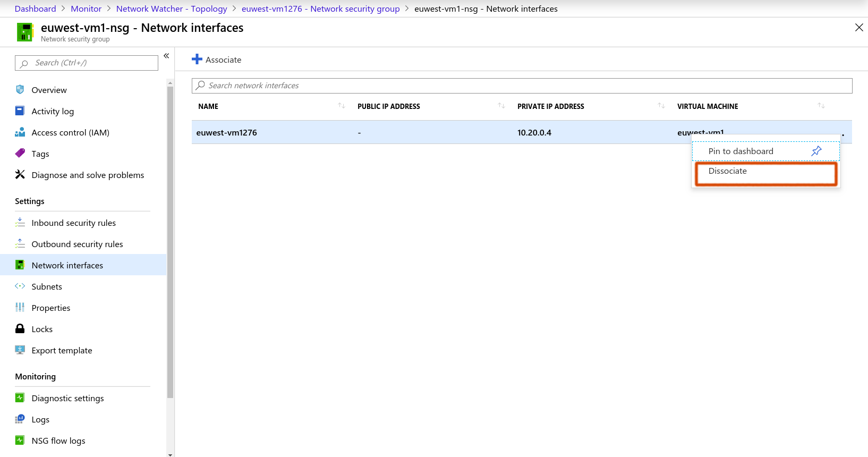Click the Associate button label
Image resolution: width=868 pixels, height=457 pixels.
pyautogui.click(x=223, y=60)
